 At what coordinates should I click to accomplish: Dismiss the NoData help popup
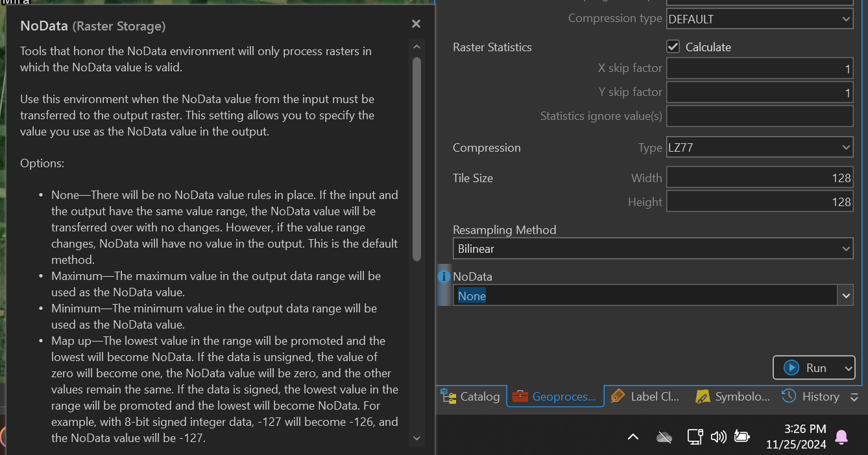point(416,23)
